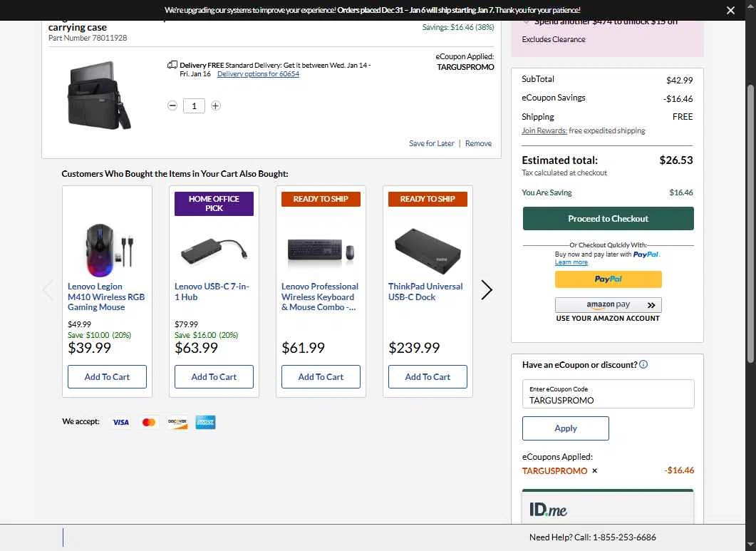Viewport: 756px width, 551px height.
Task: Dismiss the system upgrade announcement banner
Action: coord(730,10)
